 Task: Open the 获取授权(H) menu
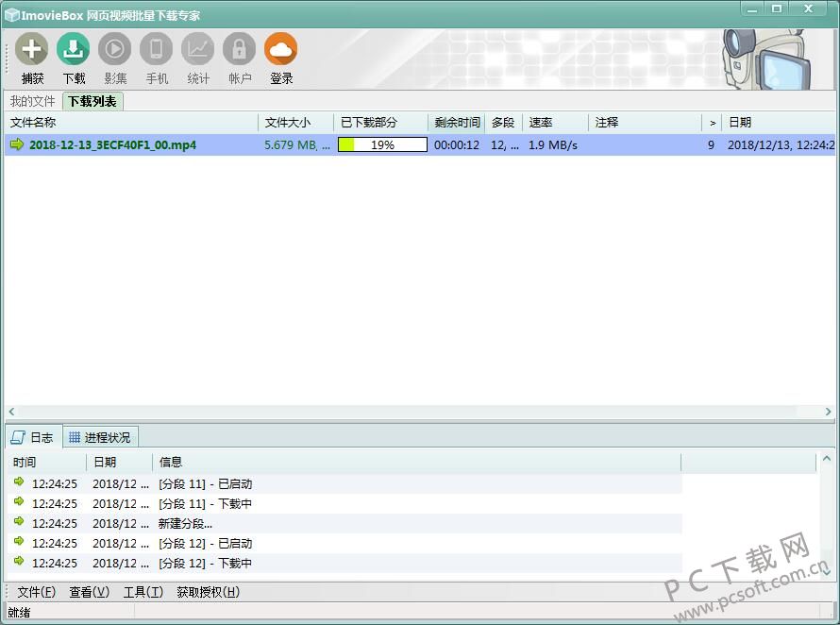coord(209,592)
